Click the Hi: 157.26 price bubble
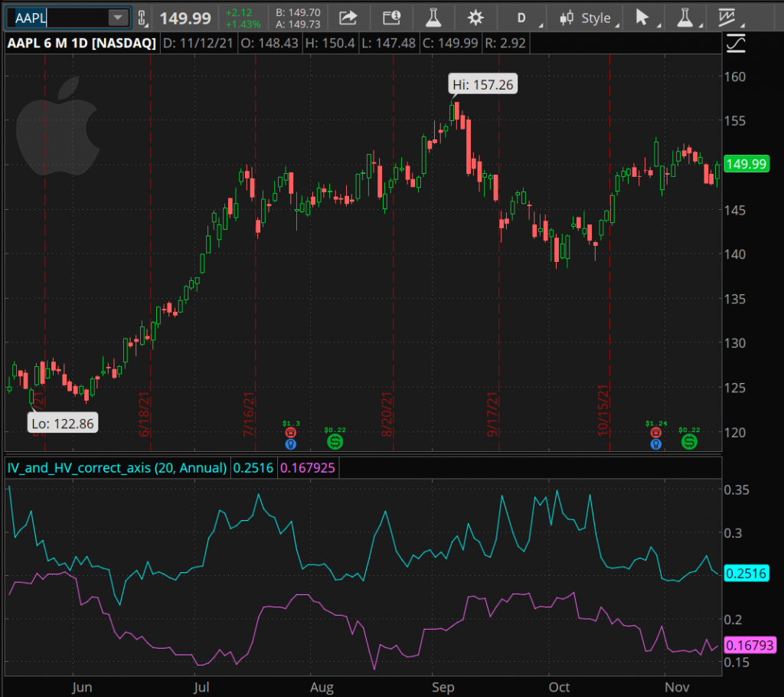The height and width of the screenshot is (697, 784). point(482,84)
